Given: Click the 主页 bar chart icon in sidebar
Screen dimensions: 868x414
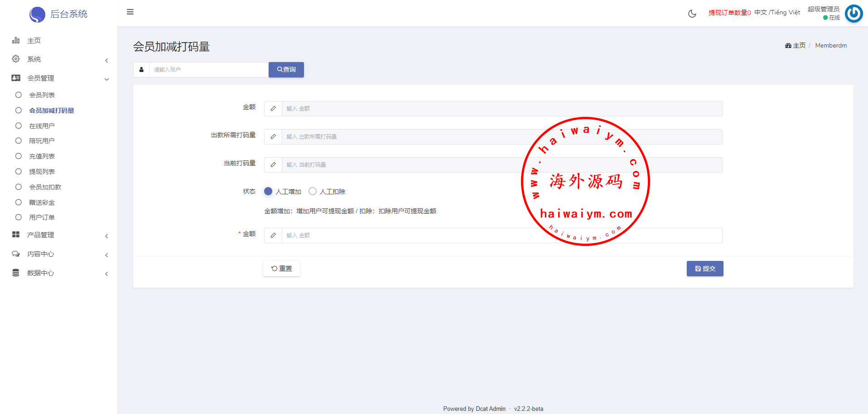Looking at the screenshot, I should point(16,40).
